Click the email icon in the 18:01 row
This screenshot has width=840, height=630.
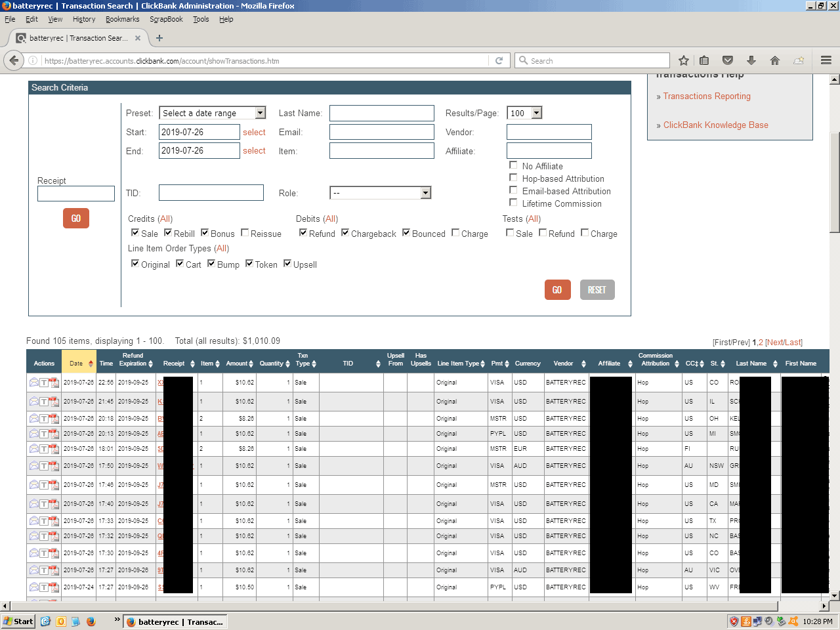33,449
